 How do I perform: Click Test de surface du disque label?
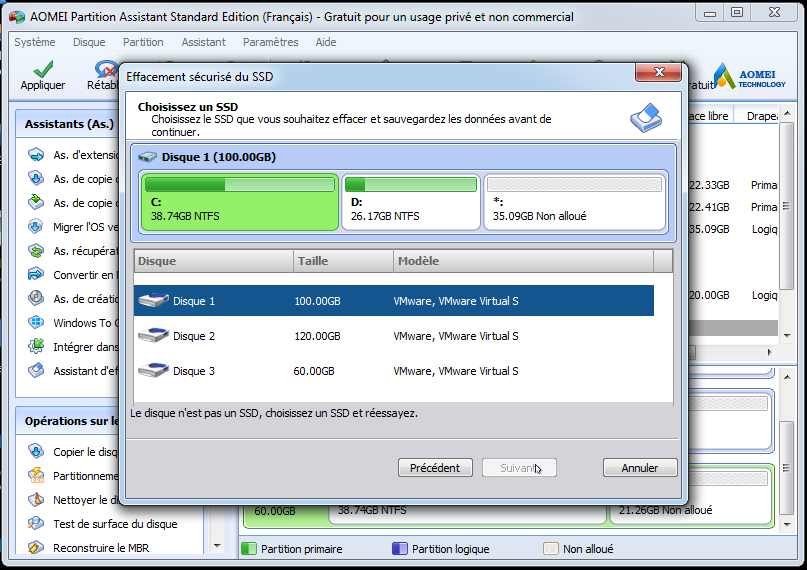click(115, 524)
